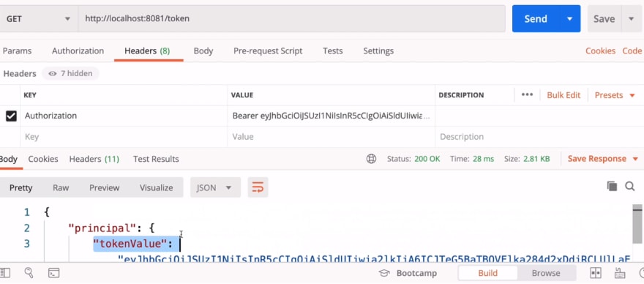Open the Params tab
This screenshot has height=284, width=644.
17,51
